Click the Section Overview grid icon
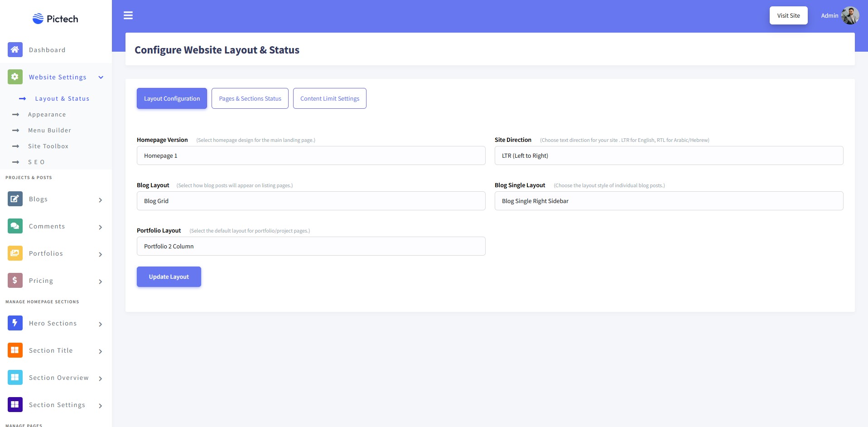This screenshot has width=868, height=427. tap(15, 377)
